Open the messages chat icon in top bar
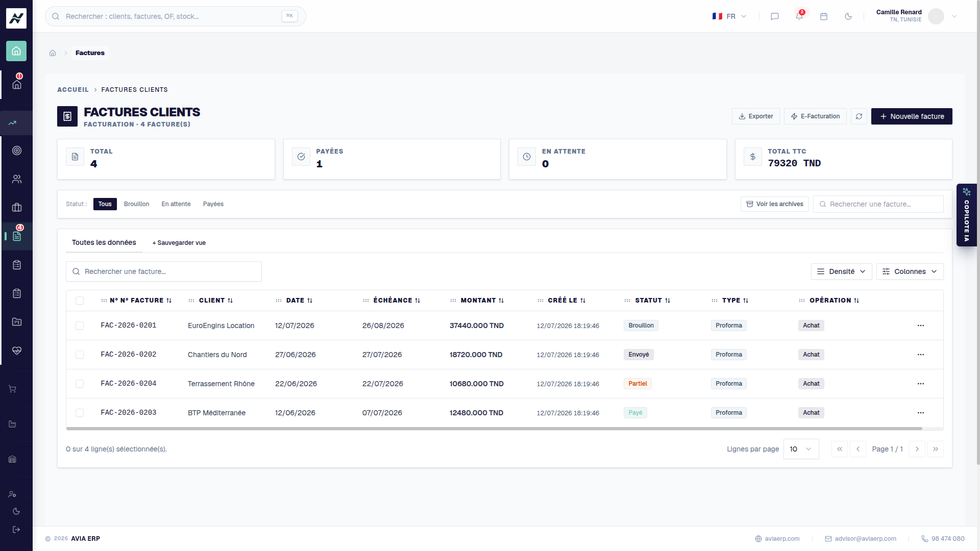 coord(774,16)
